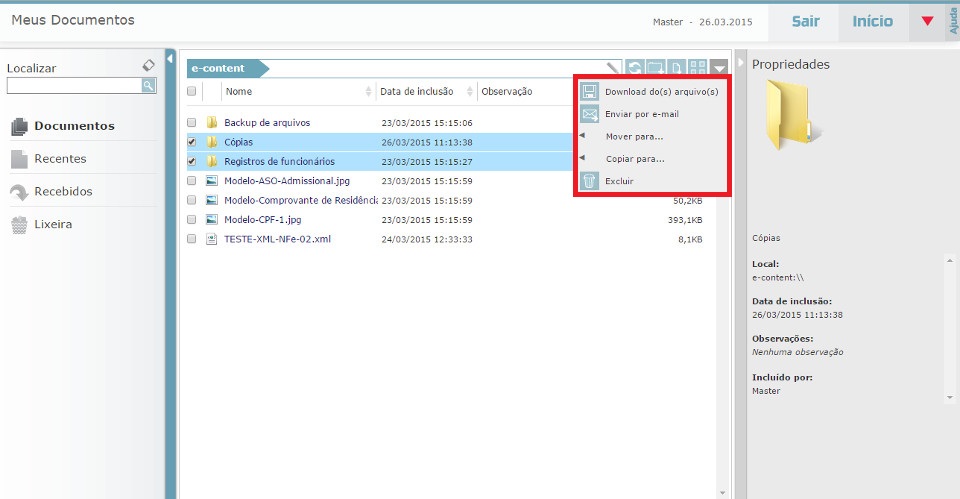Screen dimensions: 960x499
Task: Click the search magnifier icon under Localizar
Action: [x=148, y=86]
